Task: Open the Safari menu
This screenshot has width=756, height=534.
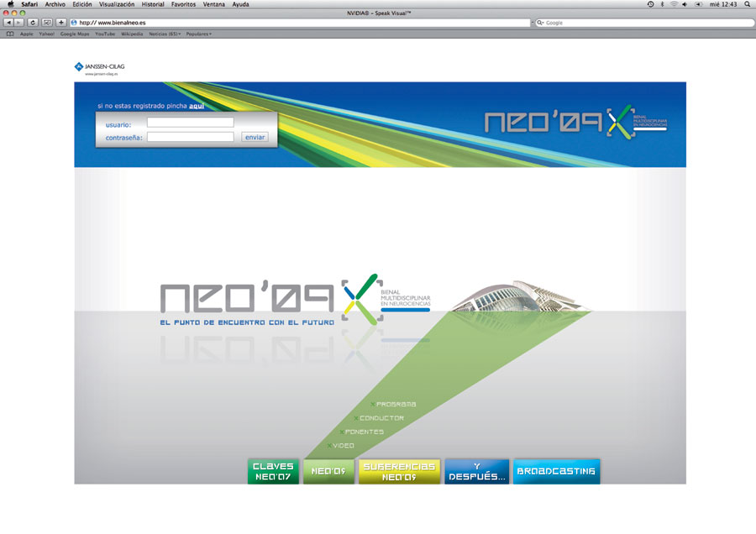Action: (x=29, y=4)
